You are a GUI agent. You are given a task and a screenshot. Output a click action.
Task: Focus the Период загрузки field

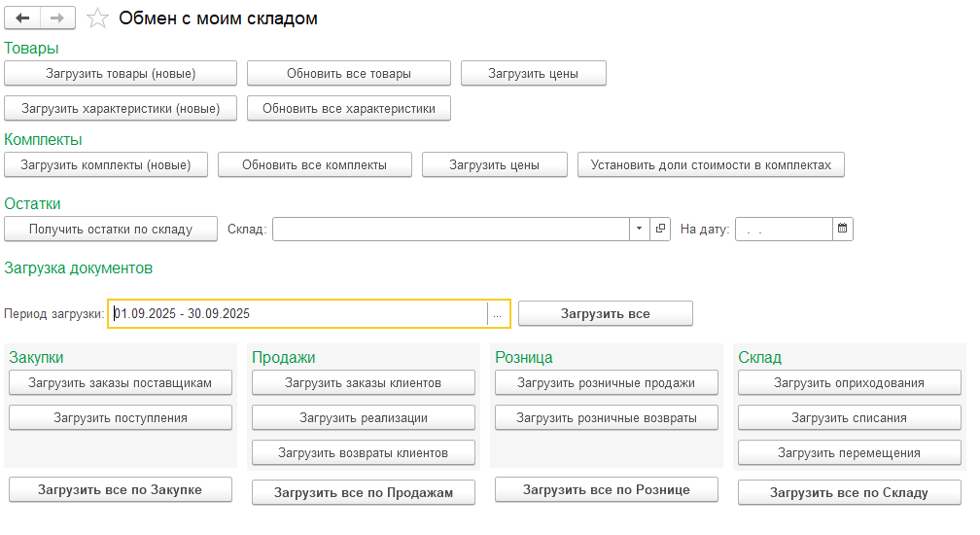click(x=297, y=314)
